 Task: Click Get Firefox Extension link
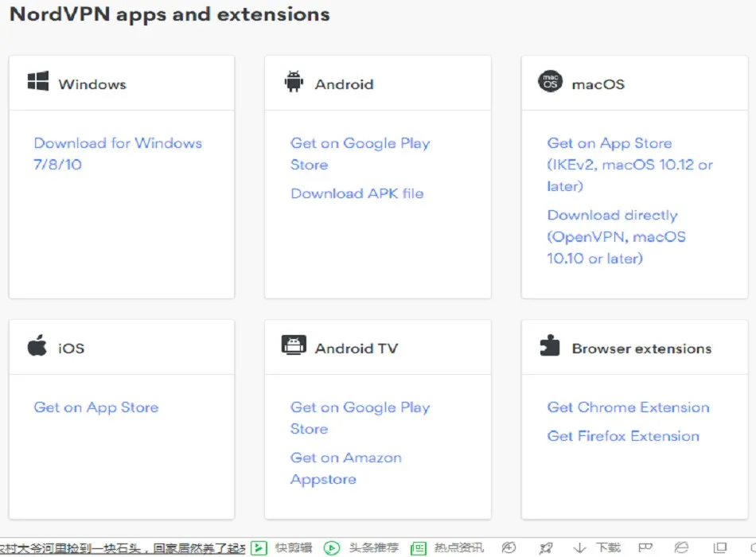[x=623, y=436]
